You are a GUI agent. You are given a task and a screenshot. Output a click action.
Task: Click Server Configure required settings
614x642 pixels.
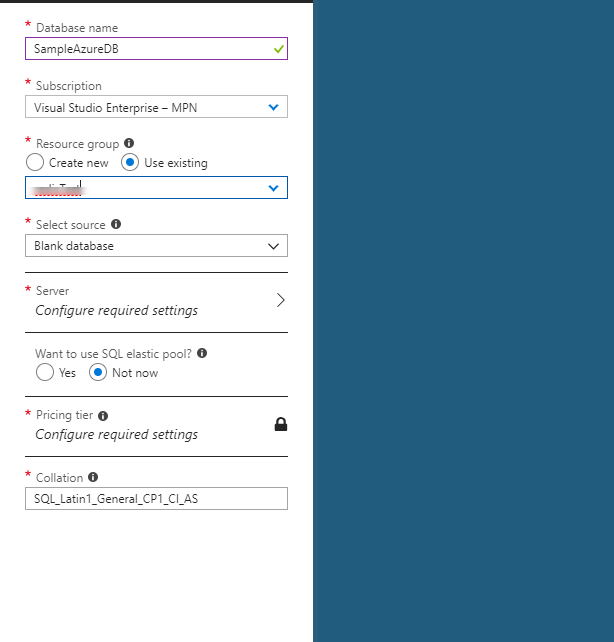(116, 310)
